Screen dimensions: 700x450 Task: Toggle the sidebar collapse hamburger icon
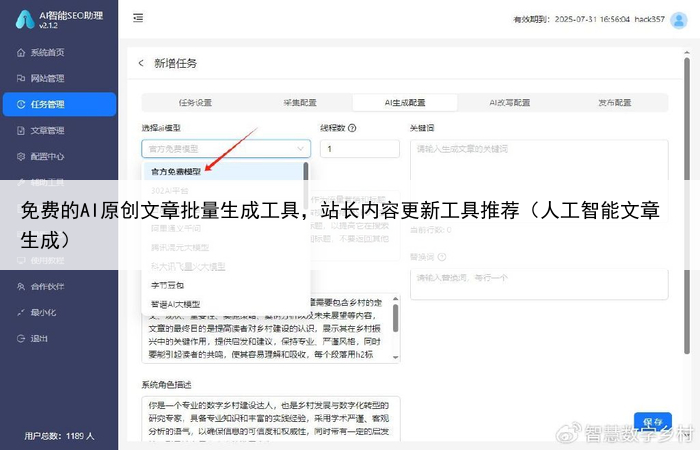[138, 18]
